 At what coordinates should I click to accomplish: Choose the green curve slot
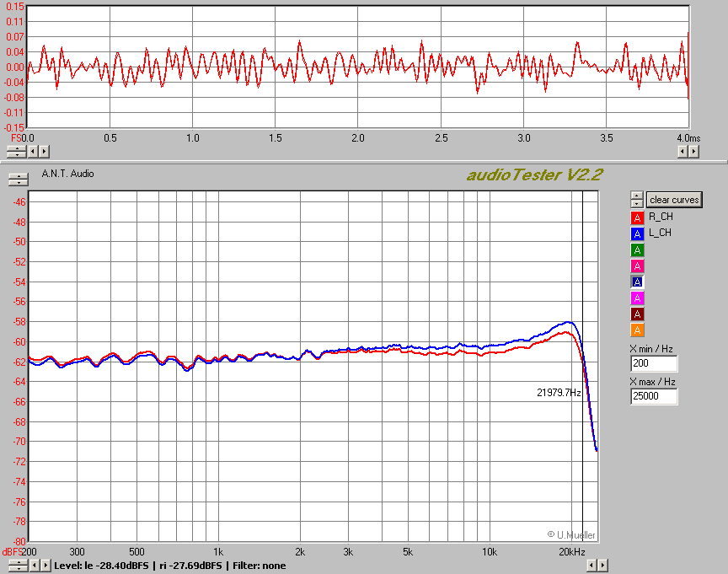click(637, 249)
